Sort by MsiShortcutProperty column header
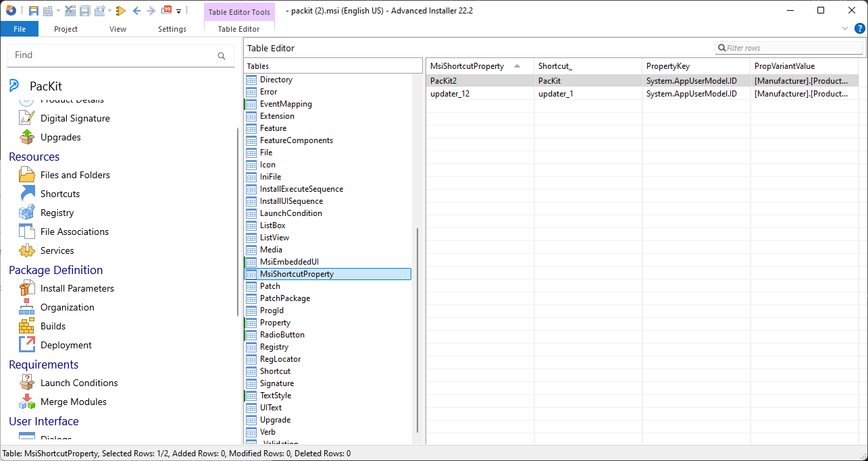 pyautogui.click(x=480, y=66)
